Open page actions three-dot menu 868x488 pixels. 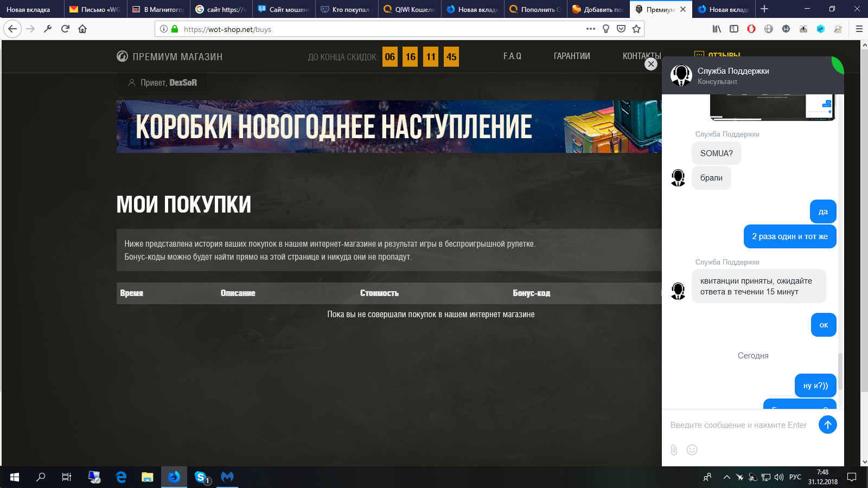[591, 29]
